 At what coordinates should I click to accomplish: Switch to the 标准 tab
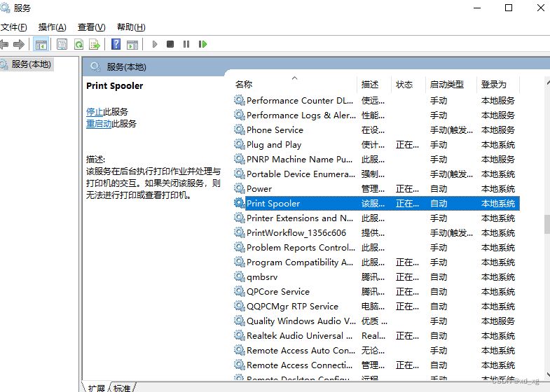pos(122,388)
